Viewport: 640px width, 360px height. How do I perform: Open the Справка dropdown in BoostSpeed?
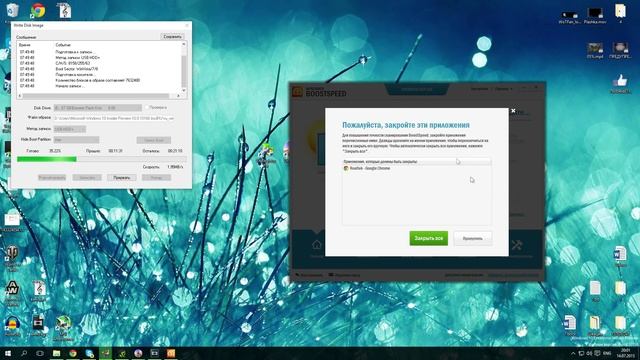tap(503, 89)
